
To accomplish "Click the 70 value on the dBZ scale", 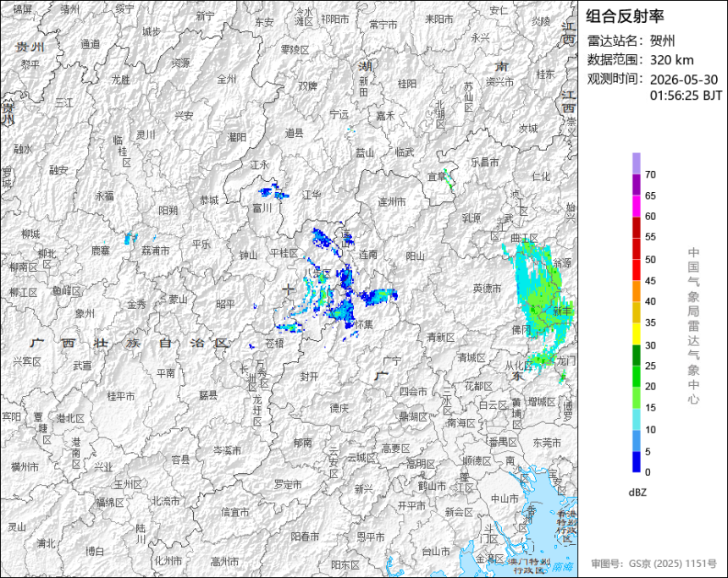I will pyautogui.click(x=650, y=174).
